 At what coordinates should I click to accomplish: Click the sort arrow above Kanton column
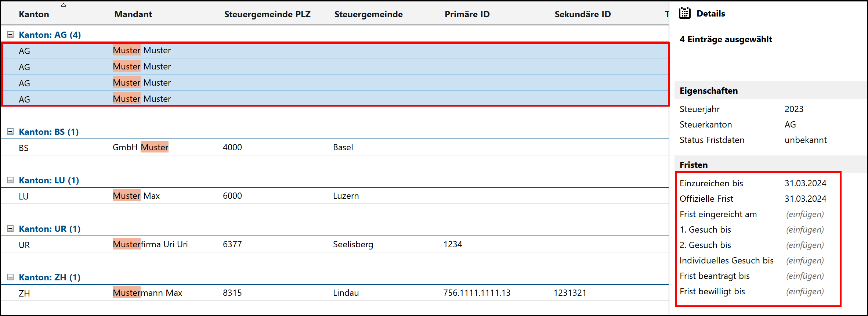64,5
